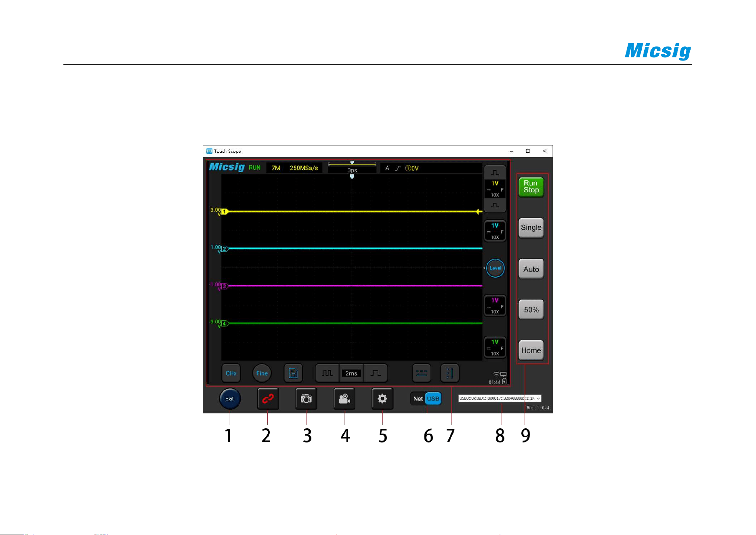Select the USB connection mode

tap(433, 399)
